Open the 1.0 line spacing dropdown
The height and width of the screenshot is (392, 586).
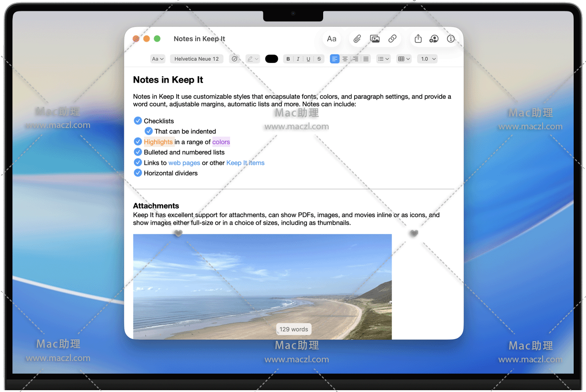(x=427, y=59)
